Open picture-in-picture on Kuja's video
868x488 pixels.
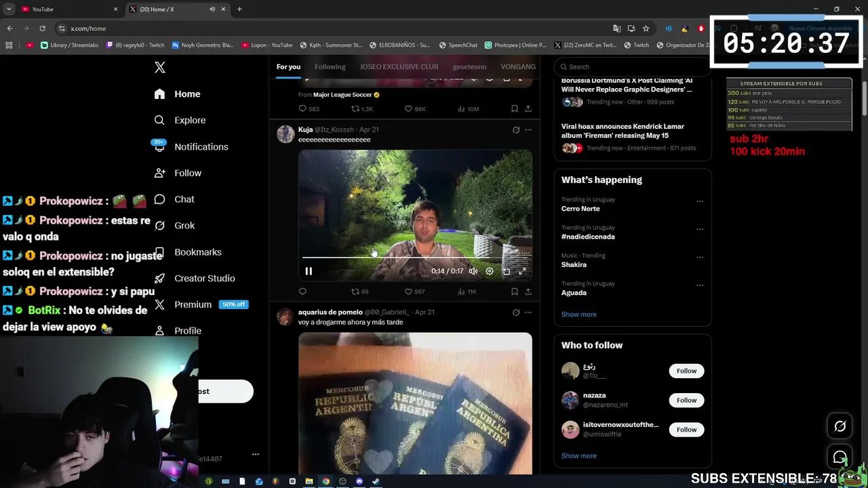click(x=506, y=271)
